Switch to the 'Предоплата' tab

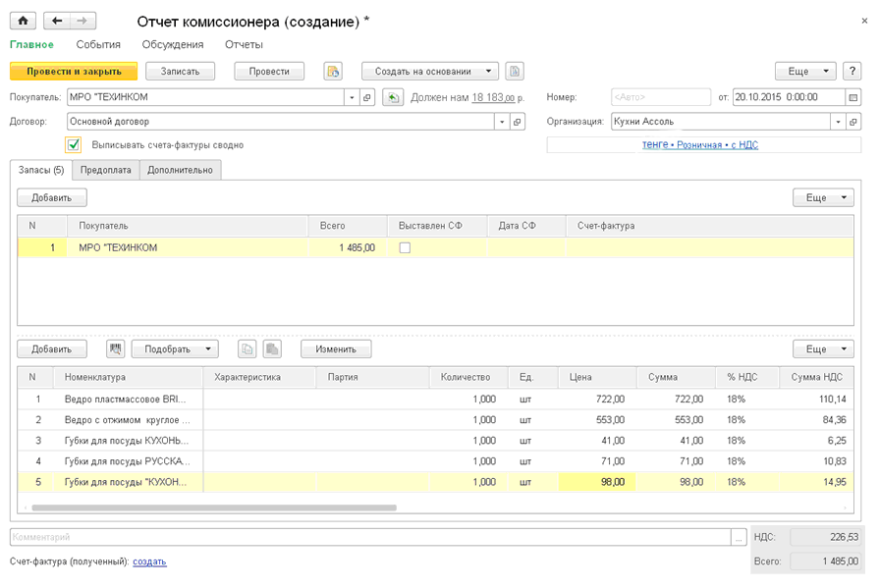pos(105,170)
